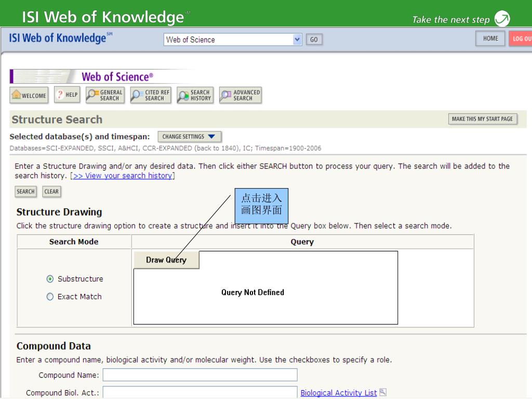This screenshot has width=532, height=399.
Task: Click the SEARCH button above Structure Drawing
Action: tap(26, 192)
